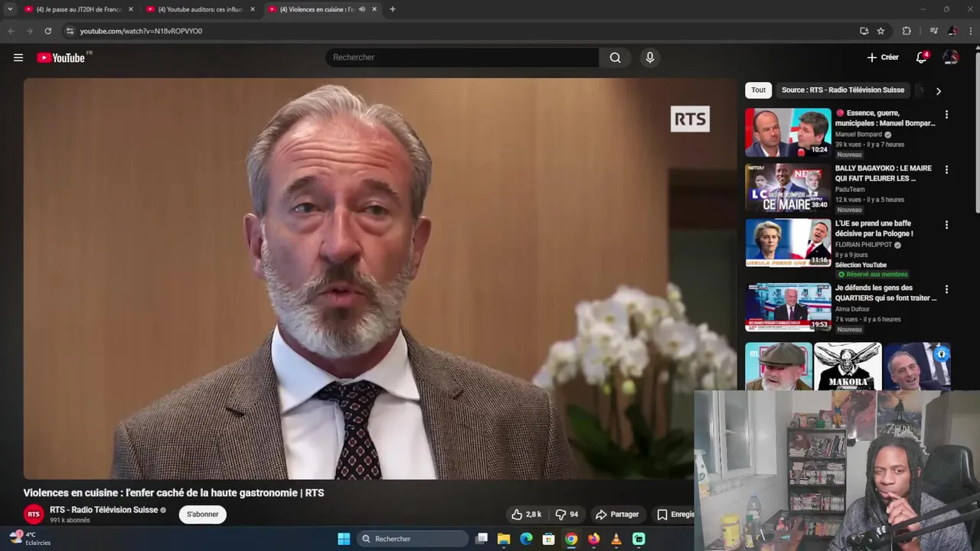Open VLC media player from the taskbar
Image resolution: width=980 pixels, height=551 pixels.
click(616, 539)
